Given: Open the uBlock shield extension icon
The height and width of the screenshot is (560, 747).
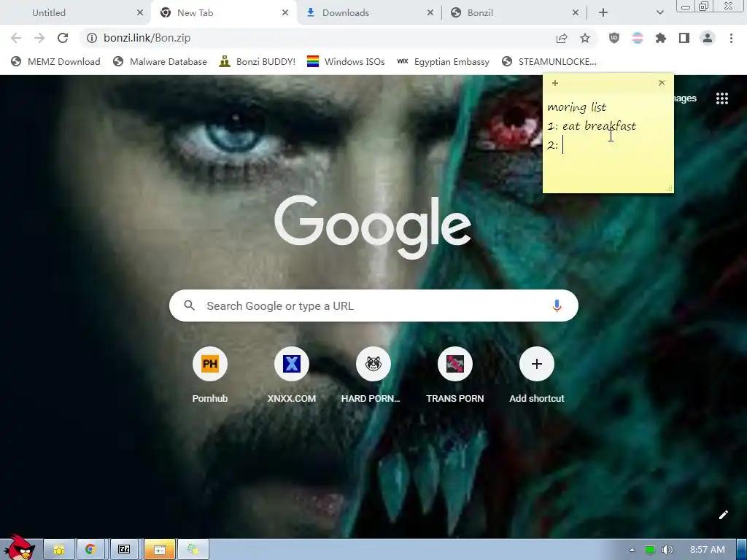Looking at the screenshot, I should click(614, 38).
